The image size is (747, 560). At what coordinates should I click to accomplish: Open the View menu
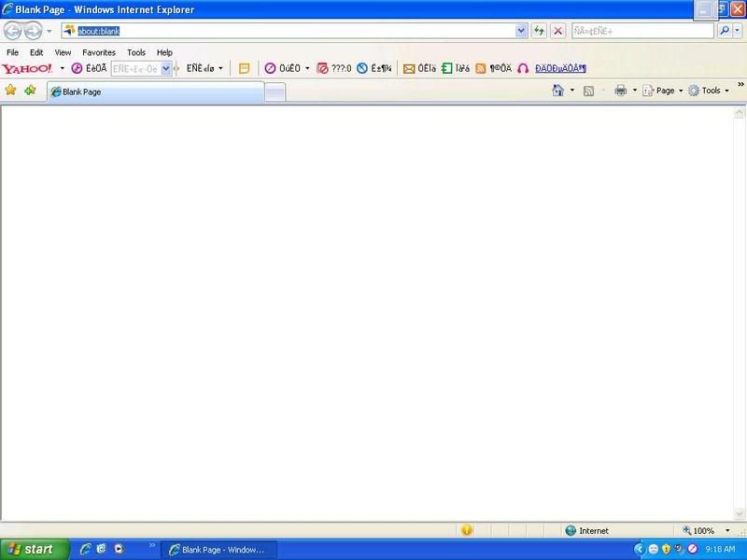point(63,52)
